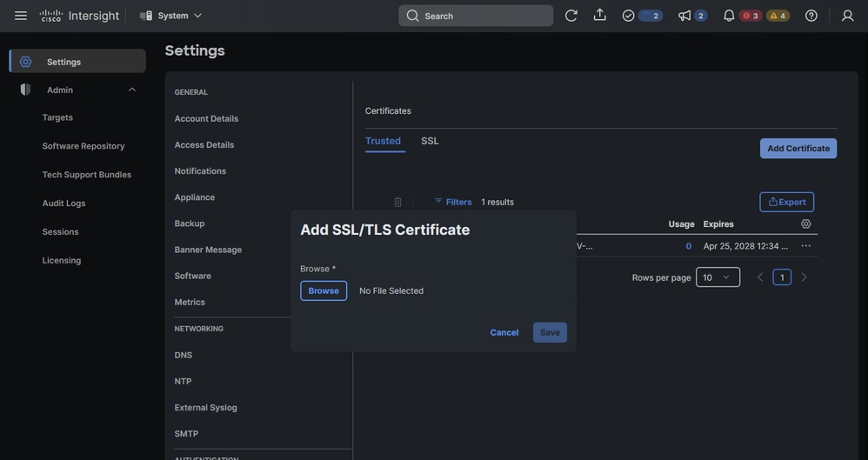Open Metrics settings
The image size is (868, 460).
[190, 302]
